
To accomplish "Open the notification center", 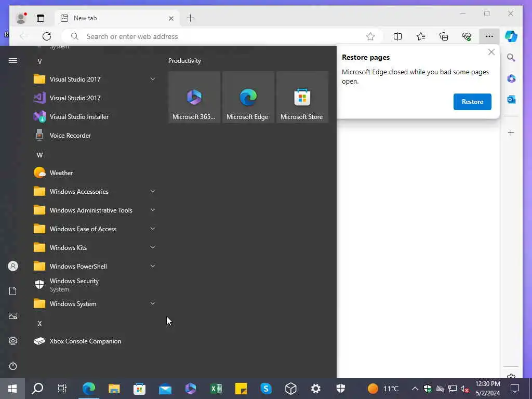I will coord(515,389).
